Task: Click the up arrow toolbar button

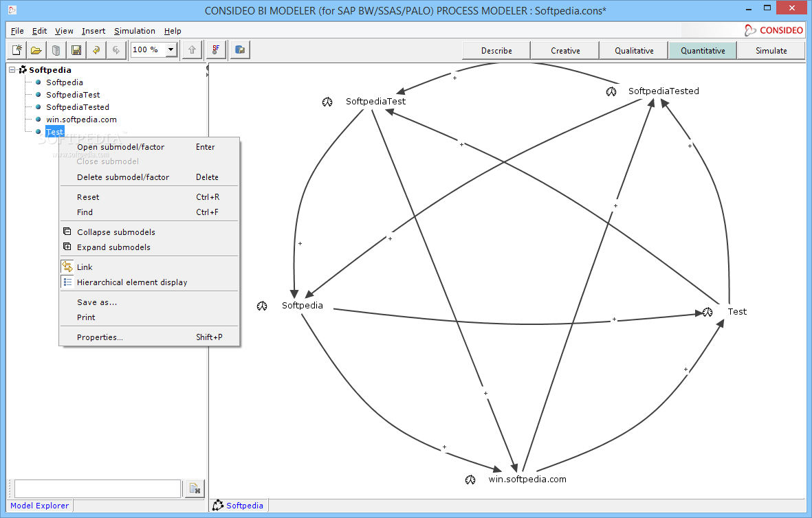Action: tap(192, 50)
